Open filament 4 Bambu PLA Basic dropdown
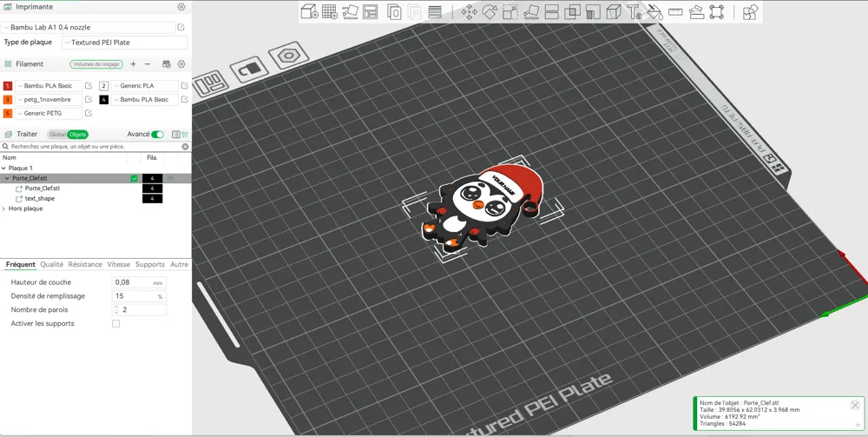Screen dimensions: 868x437 point(144,100)
